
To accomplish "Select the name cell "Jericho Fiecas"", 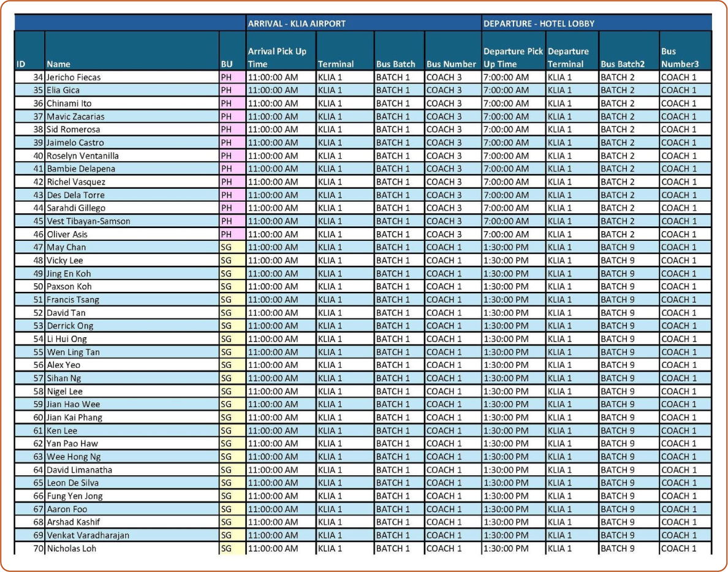I will point(74,77).
